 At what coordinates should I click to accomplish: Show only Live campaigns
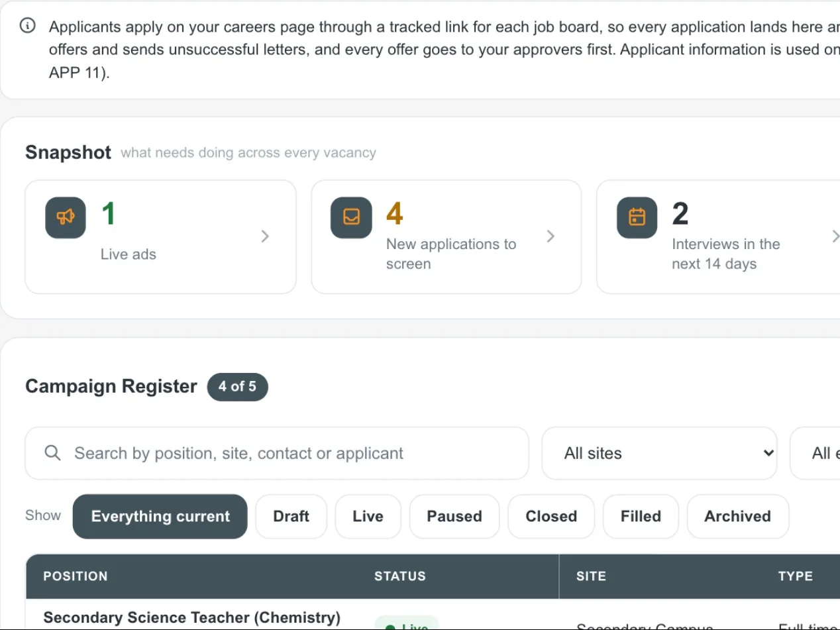368,516
